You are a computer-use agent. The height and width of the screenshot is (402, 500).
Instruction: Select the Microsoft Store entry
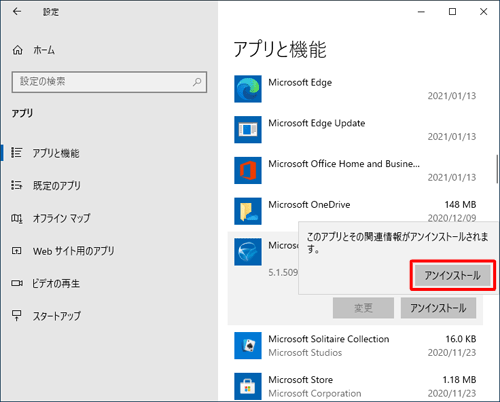pos(355,386)
